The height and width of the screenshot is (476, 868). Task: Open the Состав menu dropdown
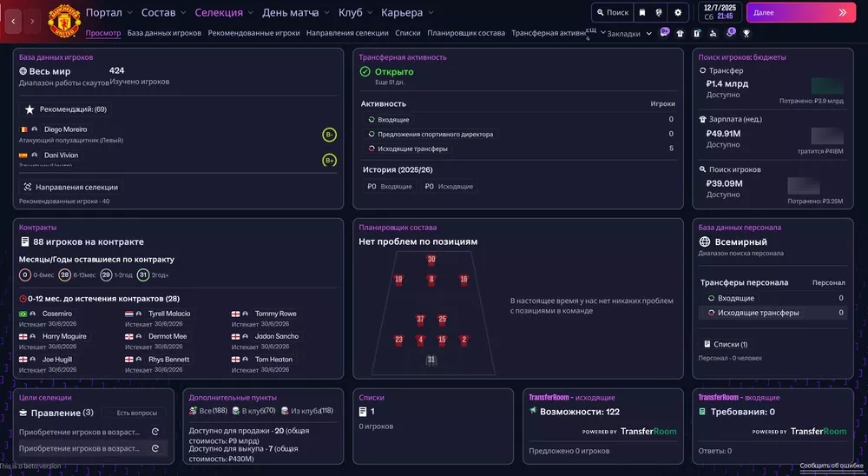click(x=163, y=13)
